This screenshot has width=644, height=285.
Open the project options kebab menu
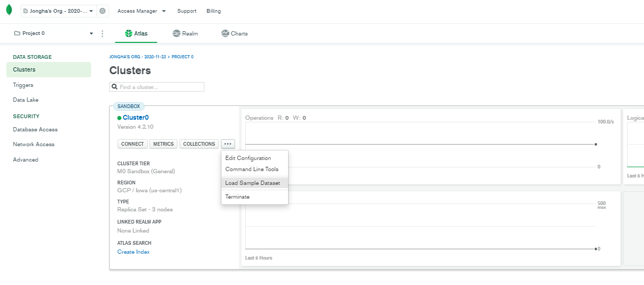tap(102, 33)
